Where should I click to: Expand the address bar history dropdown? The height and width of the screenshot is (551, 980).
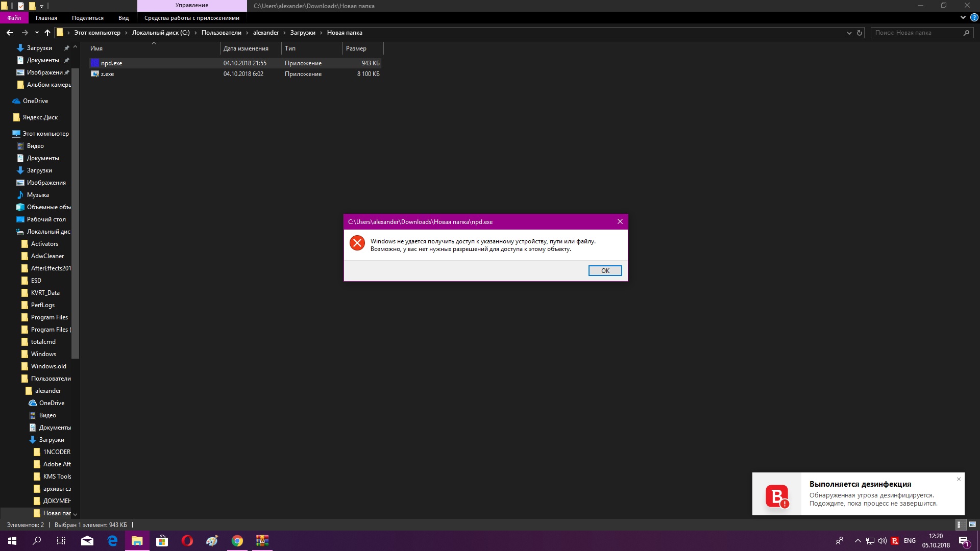(x=849, y=33)
